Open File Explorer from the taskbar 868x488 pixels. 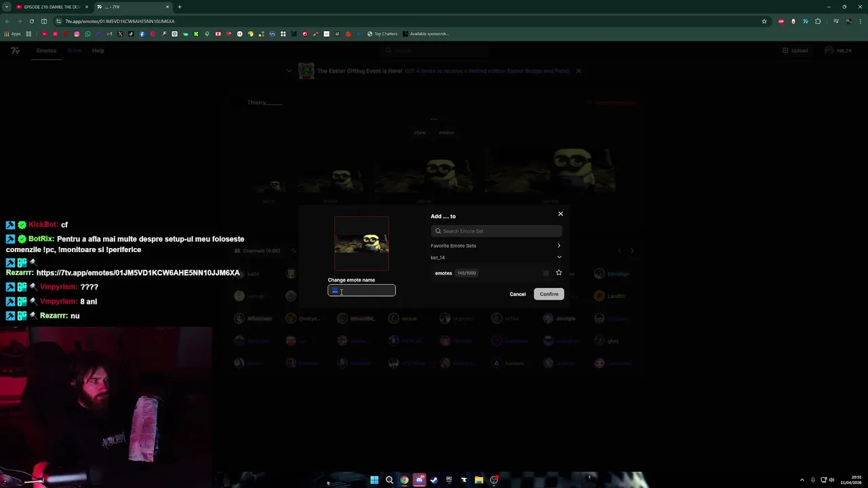coord(479,480)
